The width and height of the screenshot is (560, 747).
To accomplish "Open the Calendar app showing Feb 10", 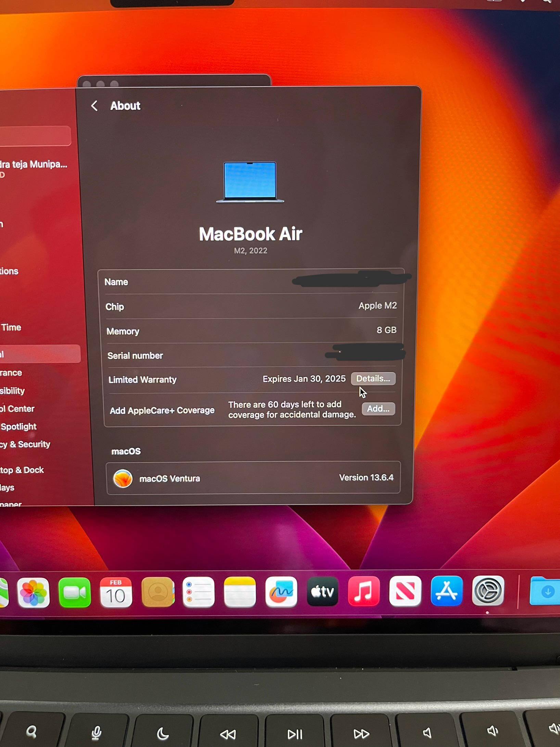I will point(116,593).
